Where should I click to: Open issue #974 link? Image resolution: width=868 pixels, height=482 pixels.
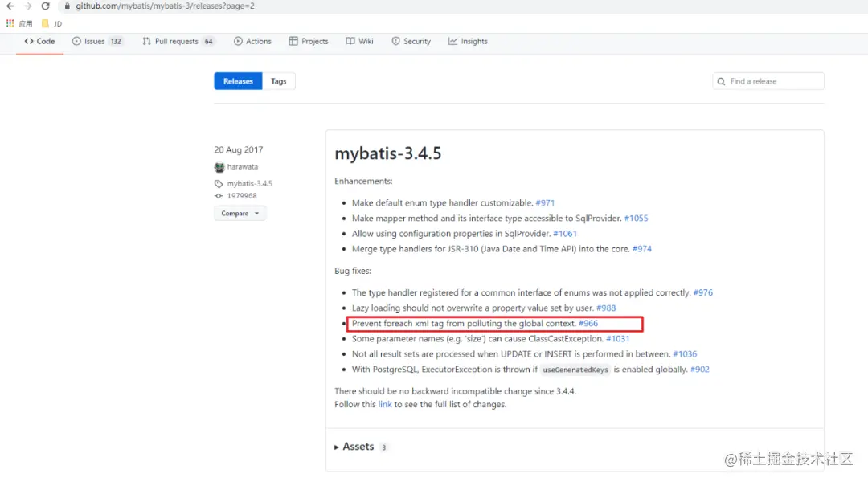point(642,249)
